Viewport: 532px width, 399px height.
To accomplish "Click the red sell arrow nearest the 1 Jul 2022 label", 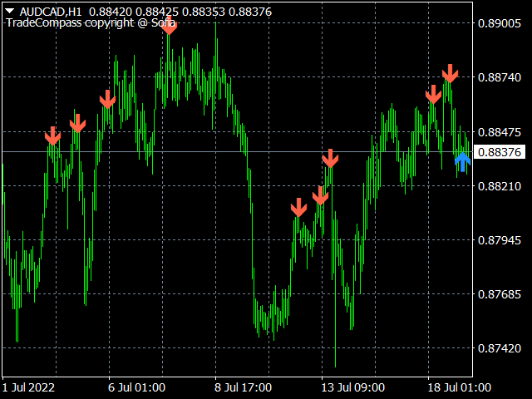I will [52, 135].
